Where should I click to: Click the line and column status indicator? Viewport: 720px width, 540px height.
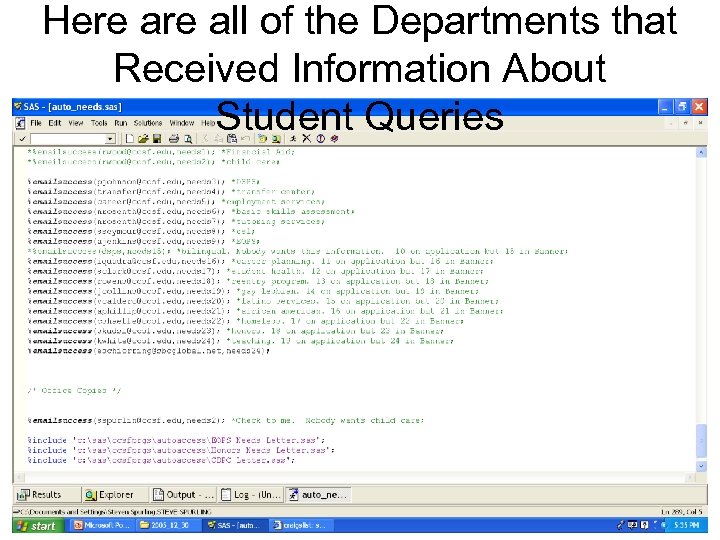click(x=682, y=512)
